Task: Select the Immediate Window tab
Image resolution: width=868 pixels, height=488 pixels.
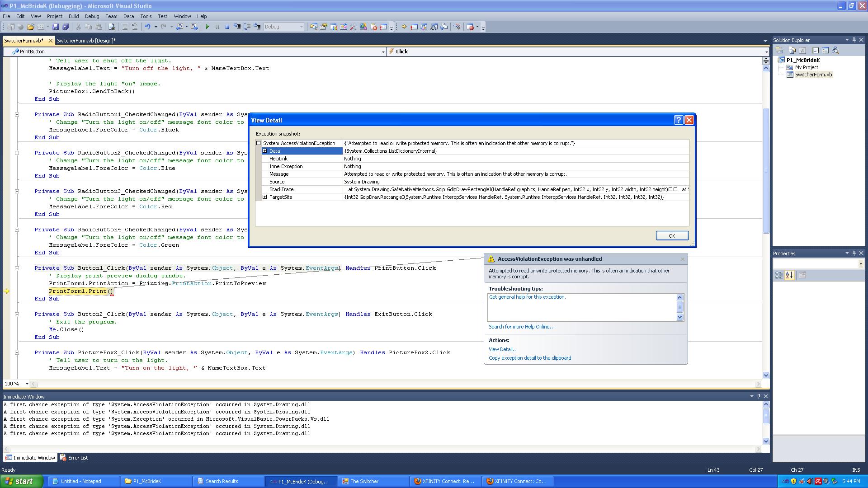Action: click(x=30, y=458)
